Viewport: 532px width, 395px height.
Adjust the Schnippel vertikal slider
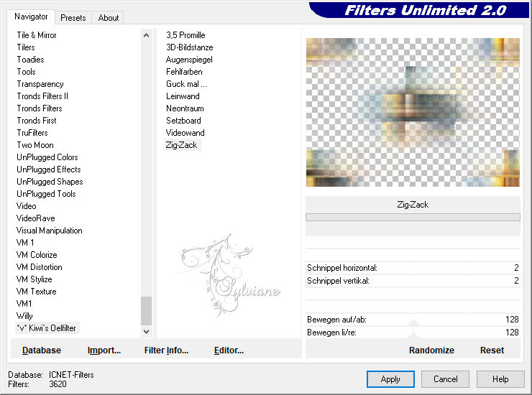(413, 281)
